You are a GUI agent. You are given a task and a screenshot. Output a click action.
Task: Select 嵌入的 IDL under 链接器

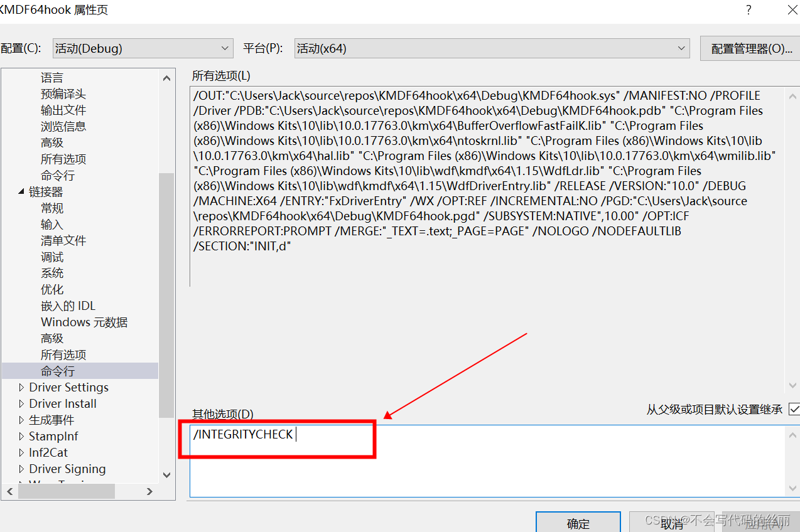click(x=68, y=306)
